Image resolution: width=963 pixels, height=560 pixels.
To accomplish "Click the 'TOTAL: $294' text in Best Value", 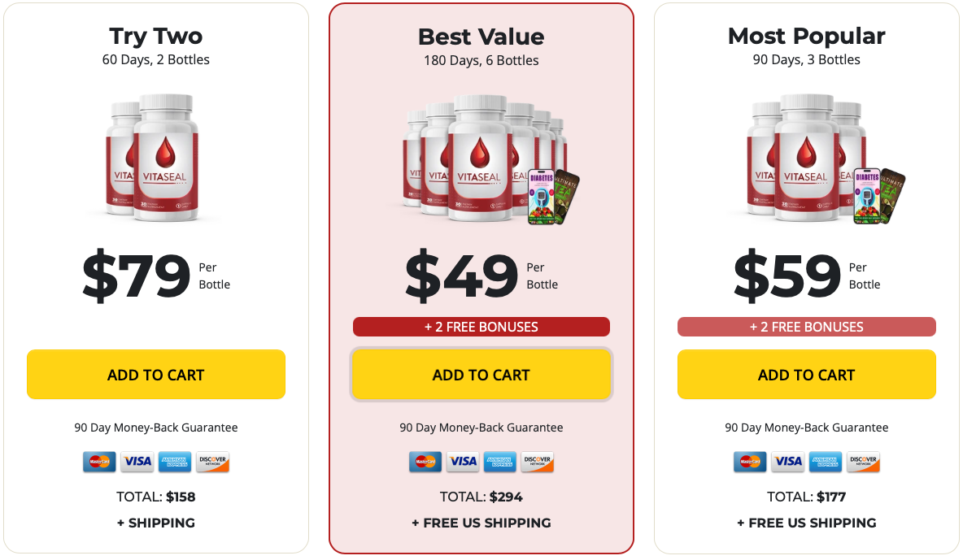I will 481,497.
